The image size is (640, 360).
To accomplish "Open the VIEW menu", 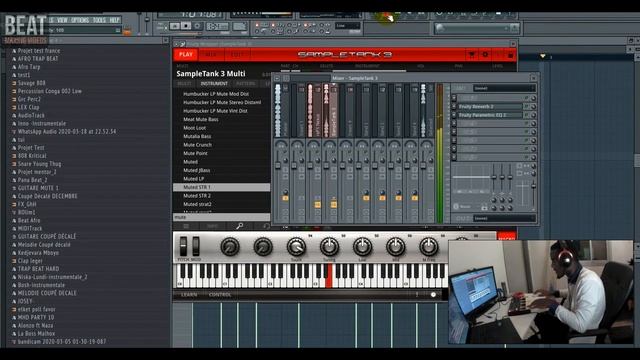I will pyautogui.click(x=62, y=20).
